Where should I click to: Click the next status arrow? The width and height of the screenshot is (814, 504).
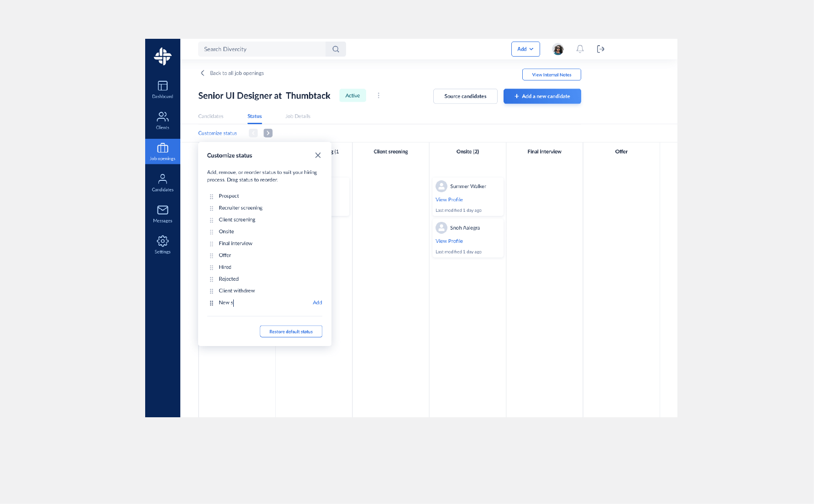(268, 133)
